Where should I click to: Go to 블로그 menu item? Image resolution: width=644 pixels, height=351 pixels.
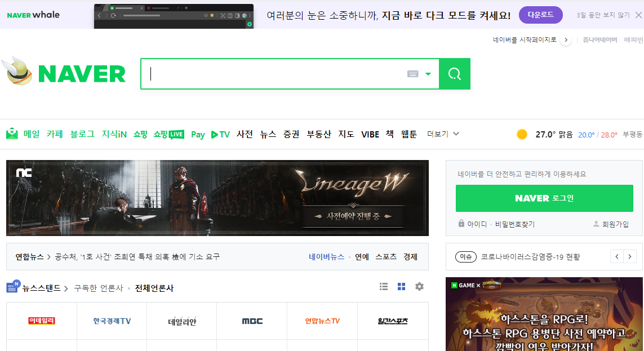[x=83, y=134]
